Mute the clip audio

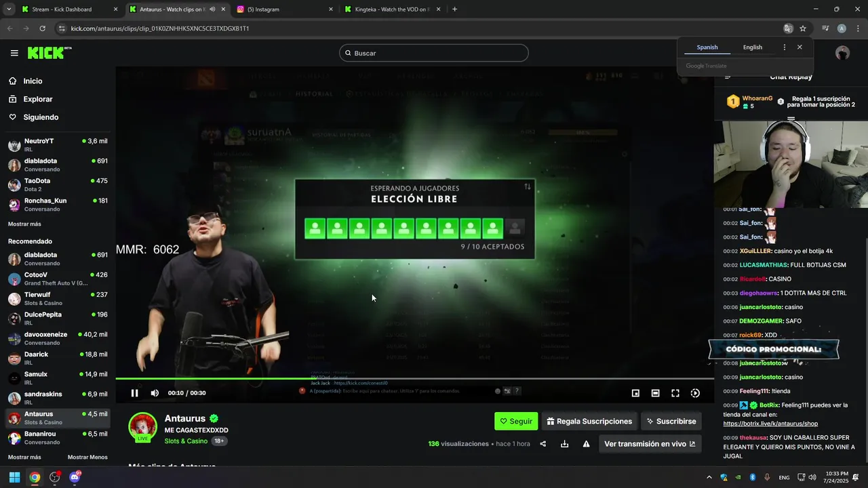155,393
